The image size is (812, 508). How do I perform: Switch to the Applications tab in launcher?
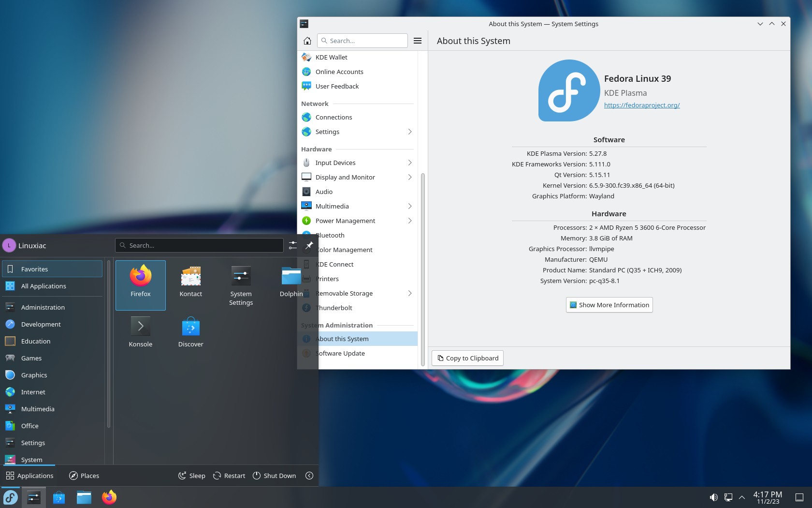29,476
